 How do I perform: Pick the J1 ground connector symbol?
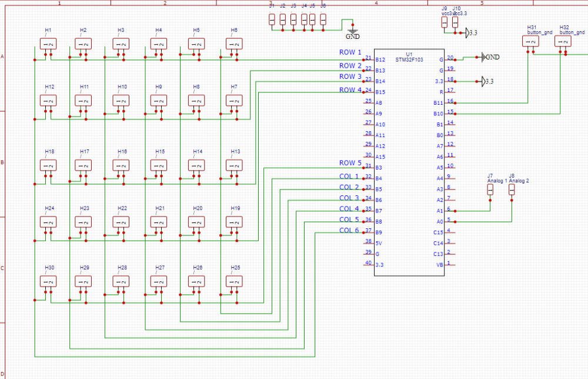click(272, 19)
